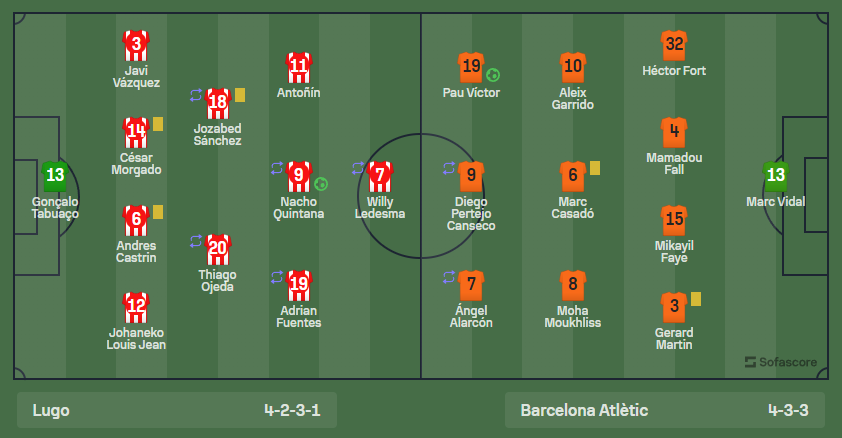Viewport: 842px width, 438px height.
Task: Open the Lugo team bar
Action: click(x=177, y=410)
